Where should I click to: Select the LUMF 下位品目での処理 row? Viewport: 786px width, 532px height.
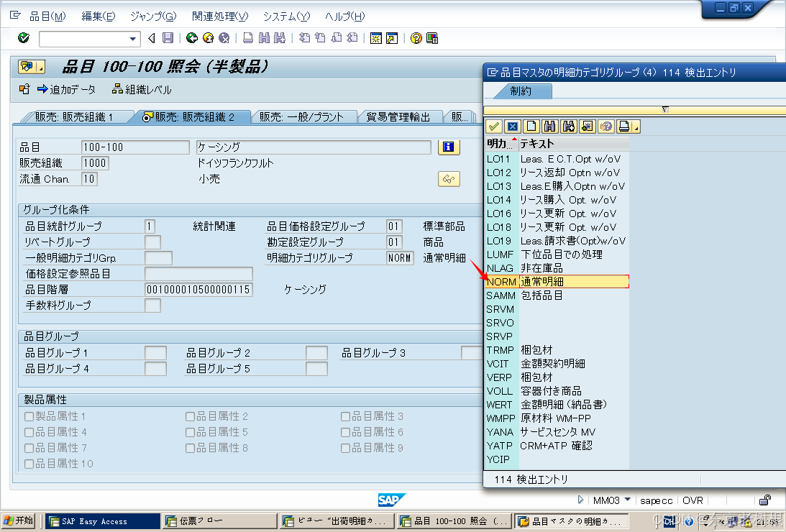557,254
